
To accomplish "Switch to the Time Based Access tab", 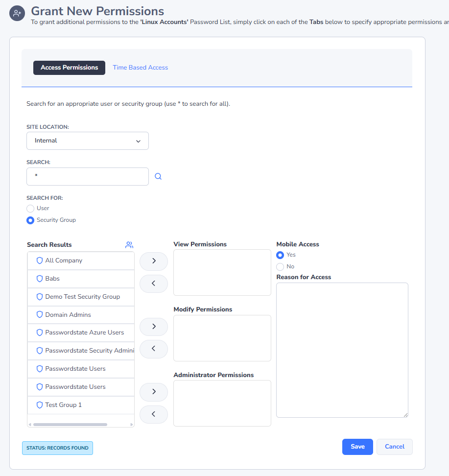I will tap(140, 67).
